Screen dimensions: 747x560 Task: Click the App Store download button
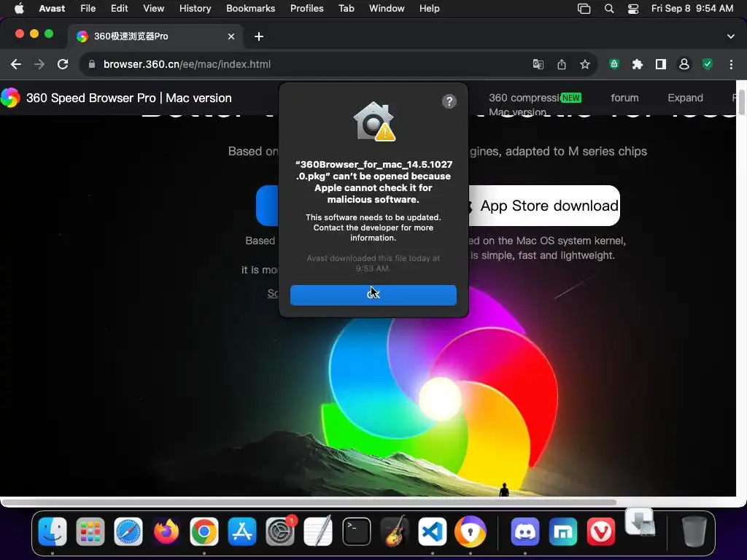(543, 206)
